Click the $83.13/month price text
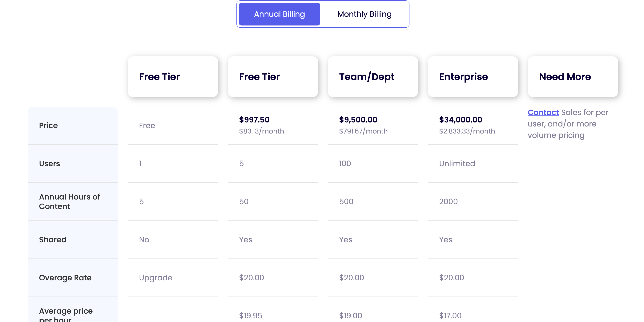Image resolution: width=644 pixels, height=322 pixels. (261, 131)
